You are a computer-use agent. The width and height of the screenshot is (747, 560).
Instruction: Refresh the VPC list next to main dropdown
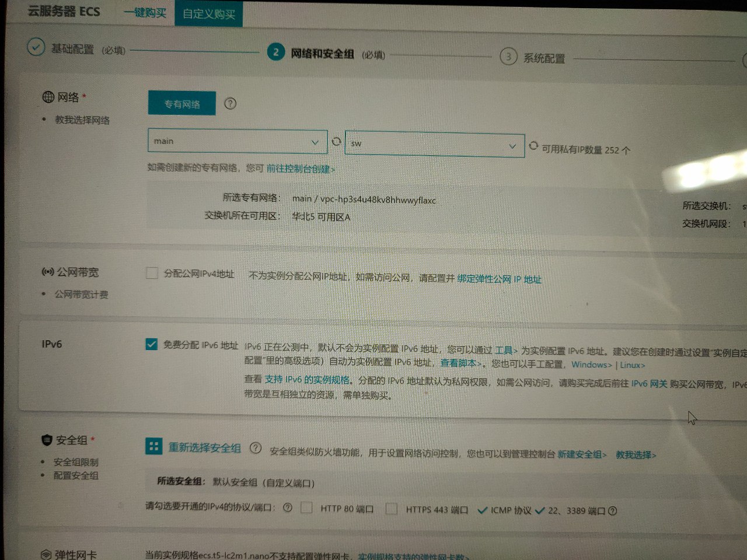point(336,141)
